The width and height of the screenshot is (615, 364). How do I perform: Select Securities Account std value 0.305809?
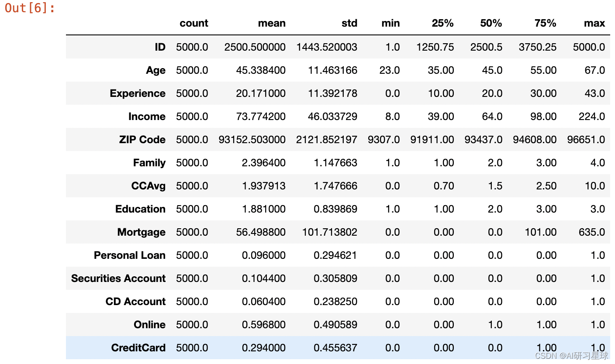coord(335,278)
